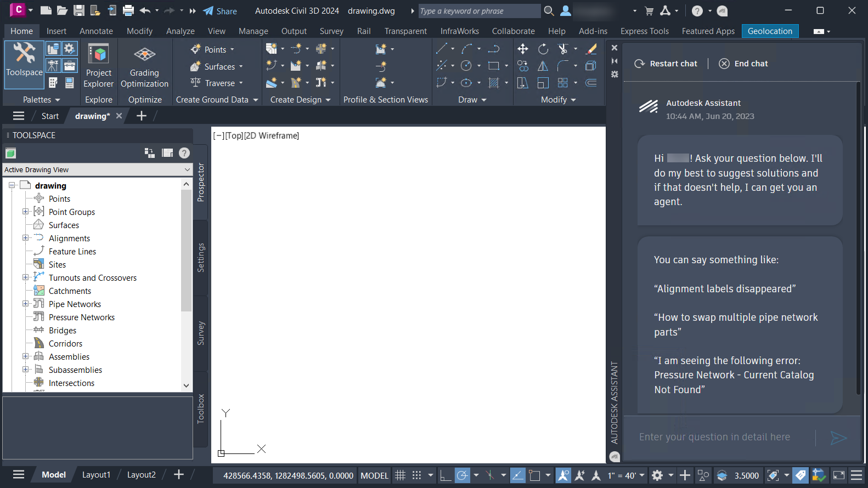Image resolution: width=868 pixels, height=488 pixels.
Task: Select the Move tool in Modify panel
Action: pyautogui.click(x=523, y=49)
